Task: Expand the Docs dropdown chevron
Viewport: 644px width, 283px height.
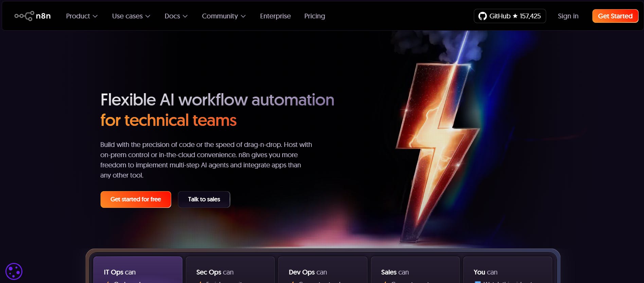Action: [x=185, y=16]
